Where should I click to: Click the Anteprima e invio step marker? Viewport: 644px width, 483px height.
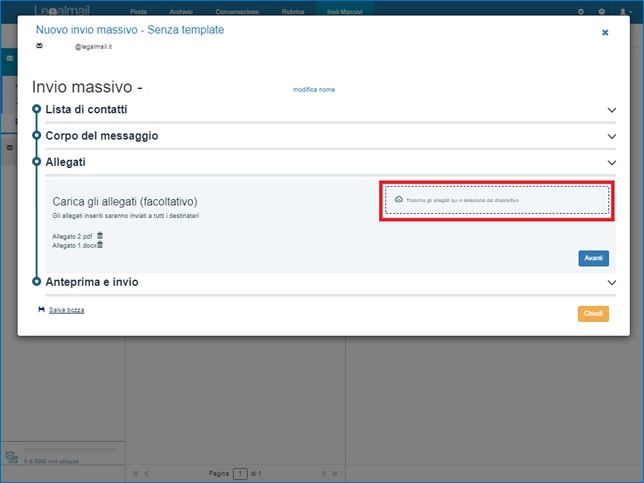click(x=37, y=283)
